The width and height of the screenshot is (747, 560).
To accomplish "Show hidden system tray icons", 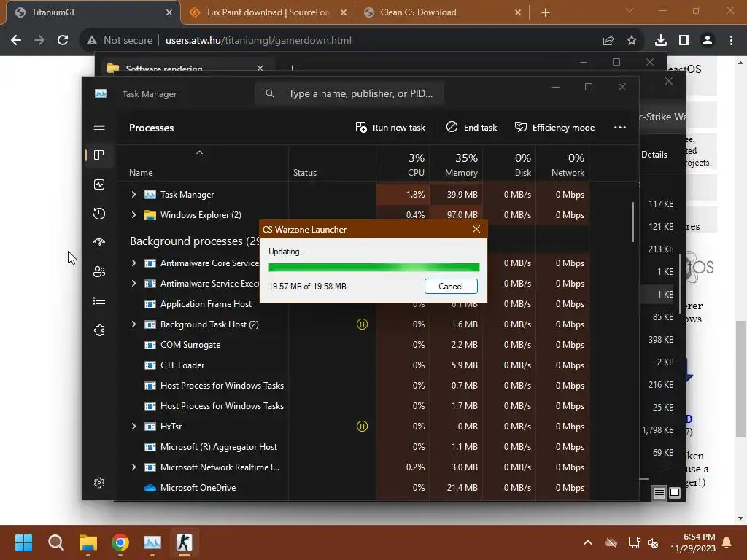I will coord(588,542).
